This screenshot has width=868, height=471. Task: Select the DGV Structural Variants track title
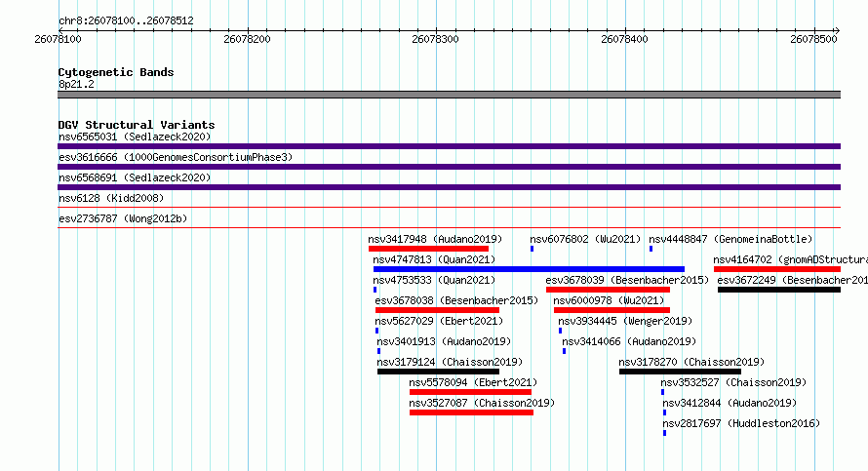pyautogui.click(x=137, y=125)
